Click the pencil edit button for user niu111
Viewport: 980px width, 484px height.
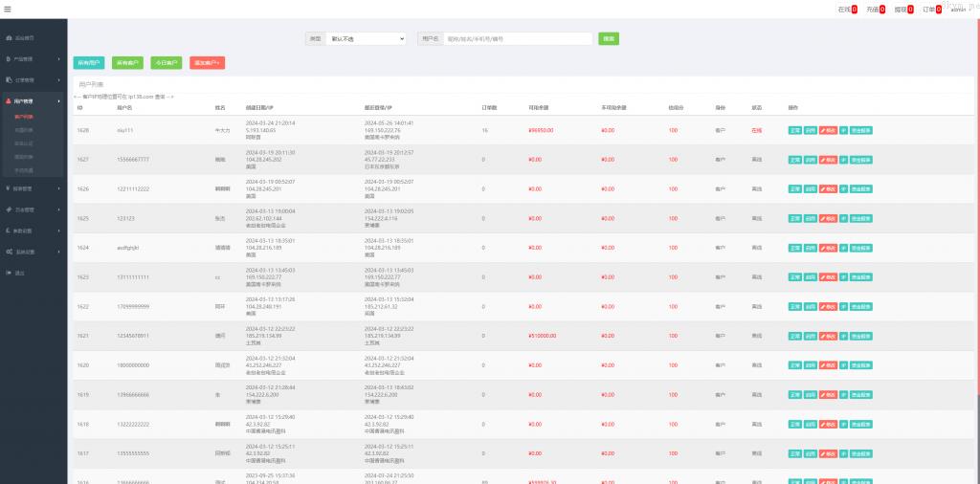828,129
